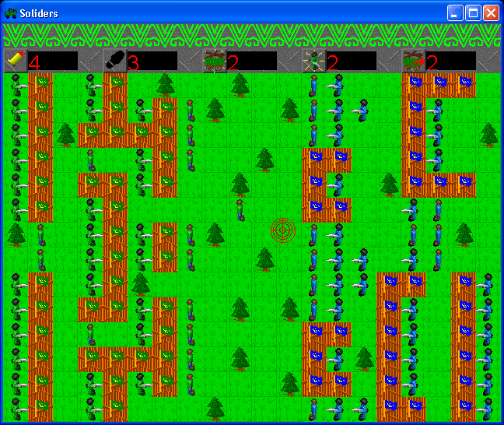Click the Soliders app icon in title bar

(x=11, y=13)
